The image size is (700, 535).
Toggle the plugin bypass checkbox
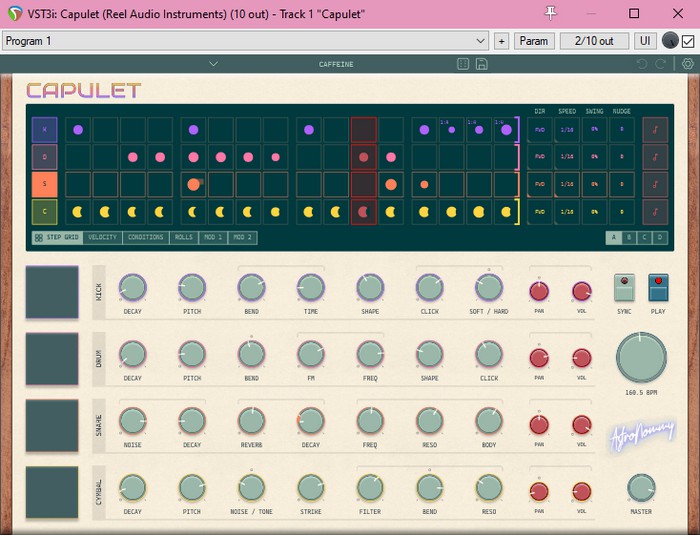coord(688,41)
